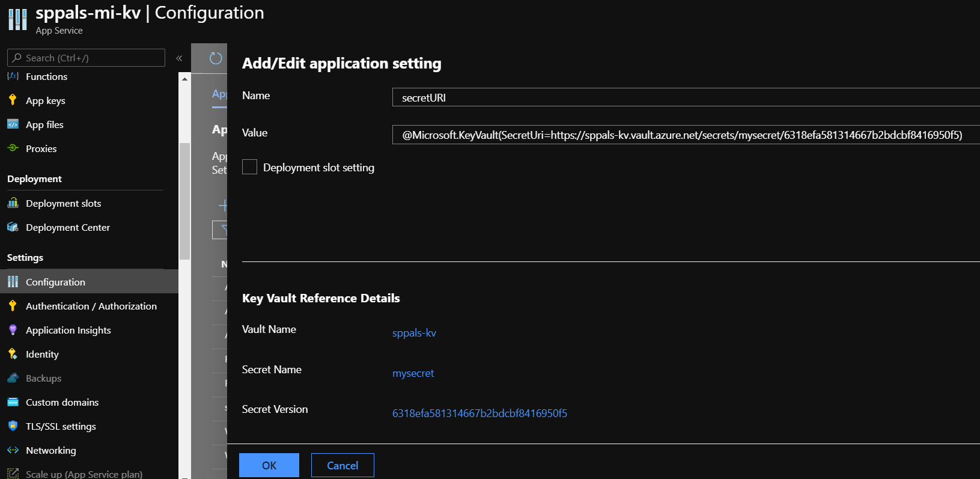This screenshot has height=479, width=980.
Task: Click the Configuration bars icon in sidebar
Action: pos(13,282)
